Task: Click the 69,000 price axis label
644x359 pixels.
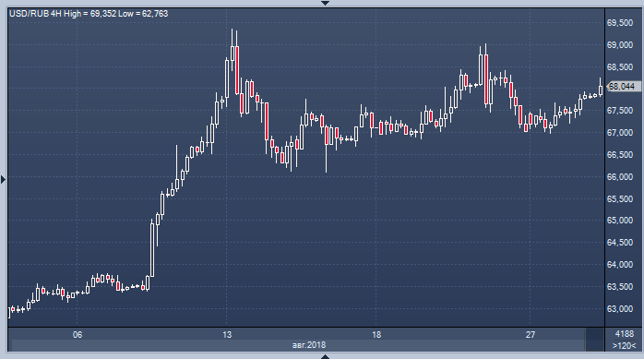Action: coord(620,45)
